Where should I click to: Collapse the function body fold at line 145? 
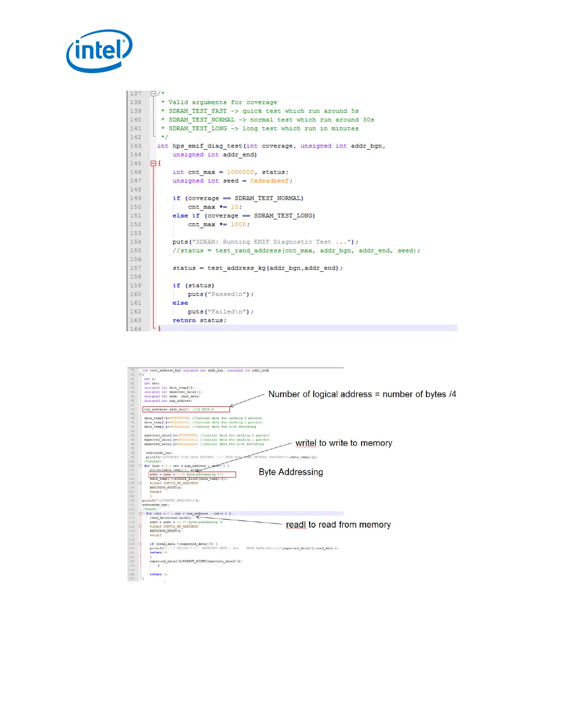(x=153, y=163)
